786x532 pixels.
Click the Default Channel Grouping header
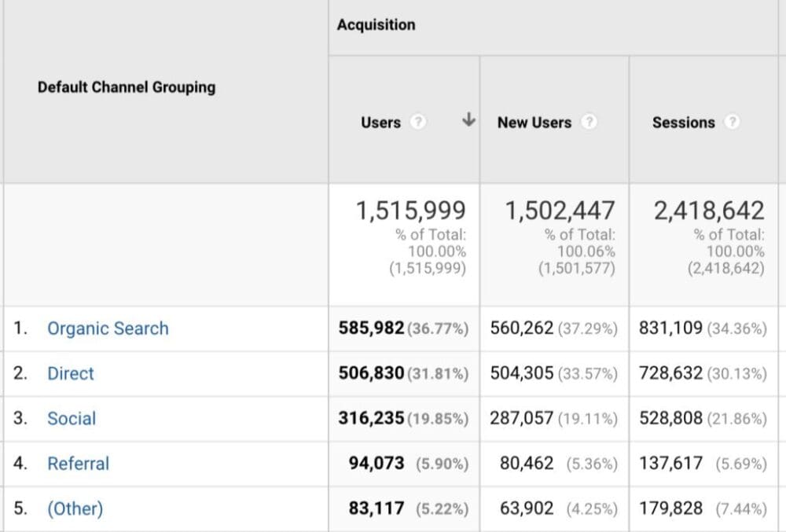click(127, 87)
